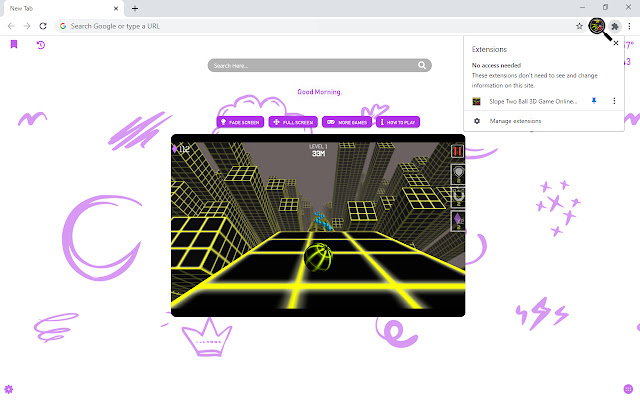The height and width of the screenshot is (400, 640).
Task: Click the purple gem power-up icon
Action: (458, 218)
